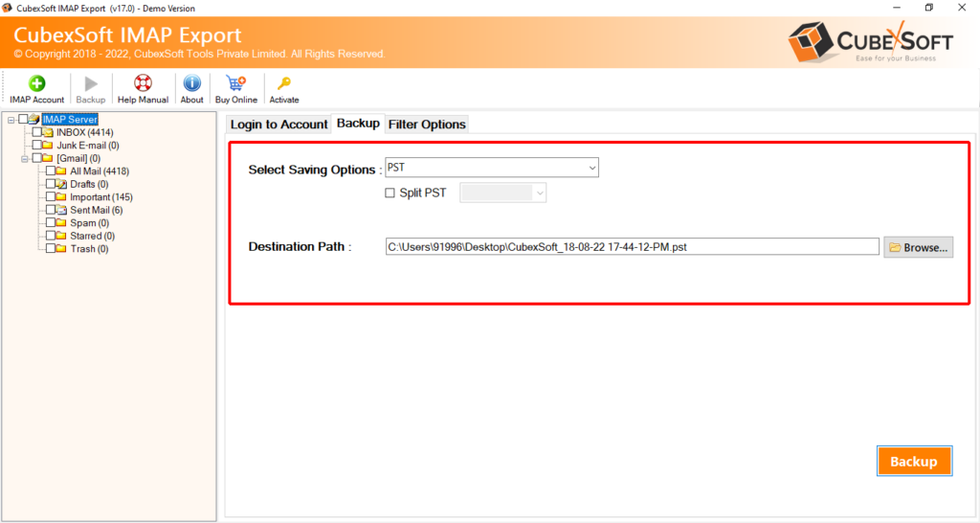The width and height of the screenshot is (980, 523).
Task: Click the Junk E-mail folder icon
Action: pos(48,146)
